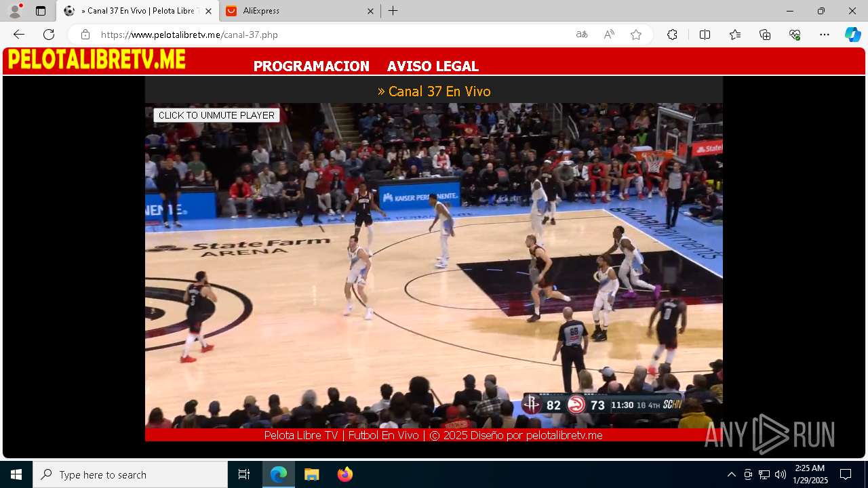The width and height of the screenshot is (868, 488).
Task: Minimize the browser window
Action: pos(790,11)
